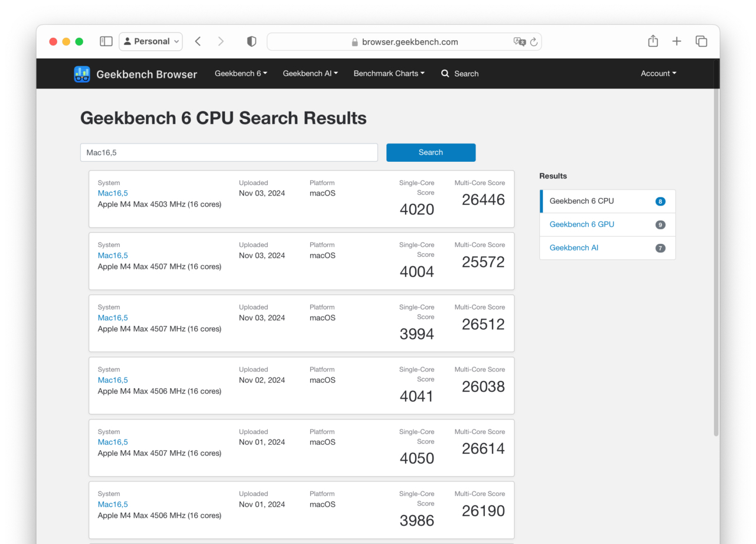
Task: Click the single-core score 4050
Action: (417, 458)
